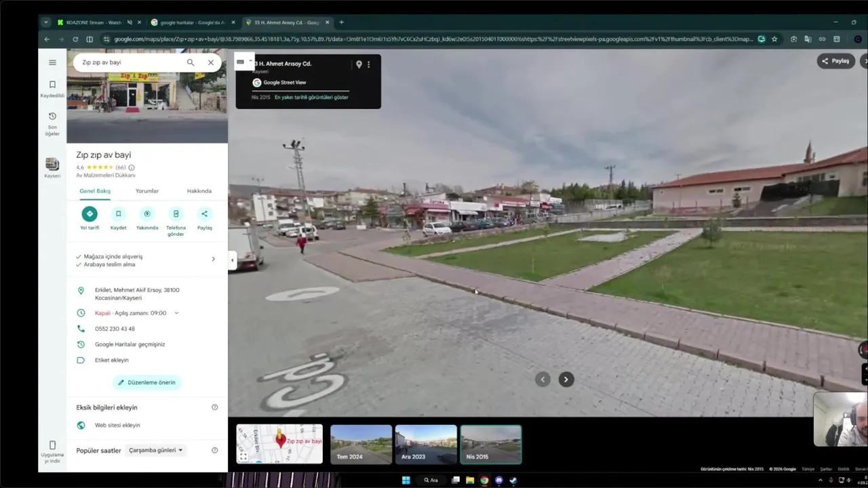Screen dimensions: 868x488
Task: Select the Ara 2023 imagery thumbnail
Action: [426, 444]
